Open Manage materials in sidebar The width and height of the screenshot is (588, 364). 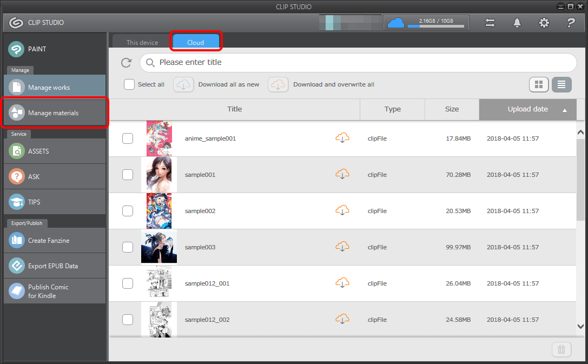54,113
